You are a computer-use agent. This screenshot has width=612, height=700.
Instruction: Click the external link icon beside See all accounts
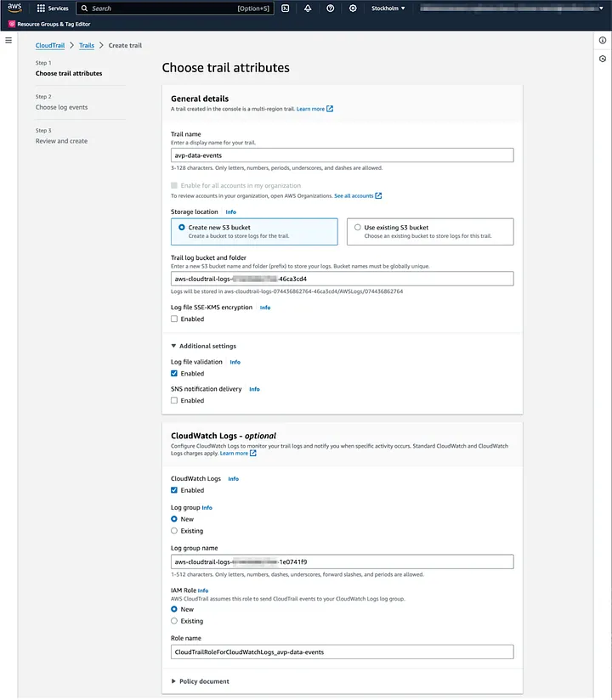pos(378,195)
